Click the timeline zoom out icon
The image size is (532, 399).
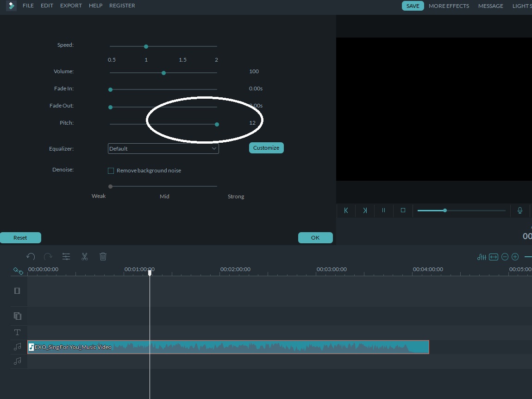(505, 257)
